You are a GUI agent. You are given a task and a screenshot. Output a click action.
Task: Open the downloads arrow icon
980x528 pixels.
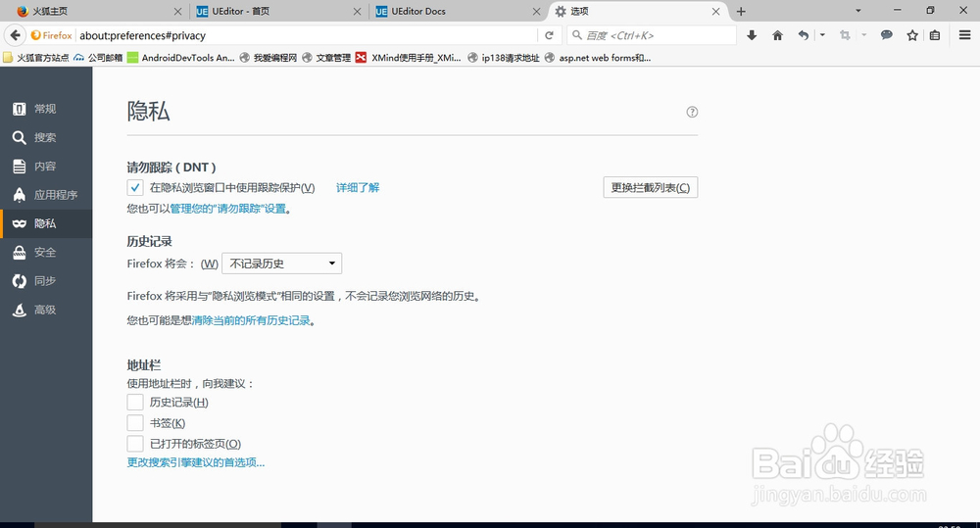pos(752,35)
